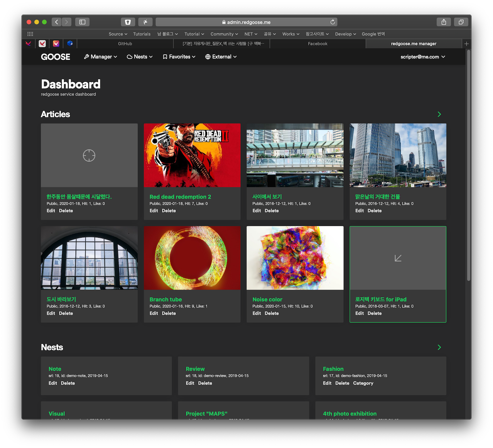Reload the admin.redgoose.me page

point(333,22)
